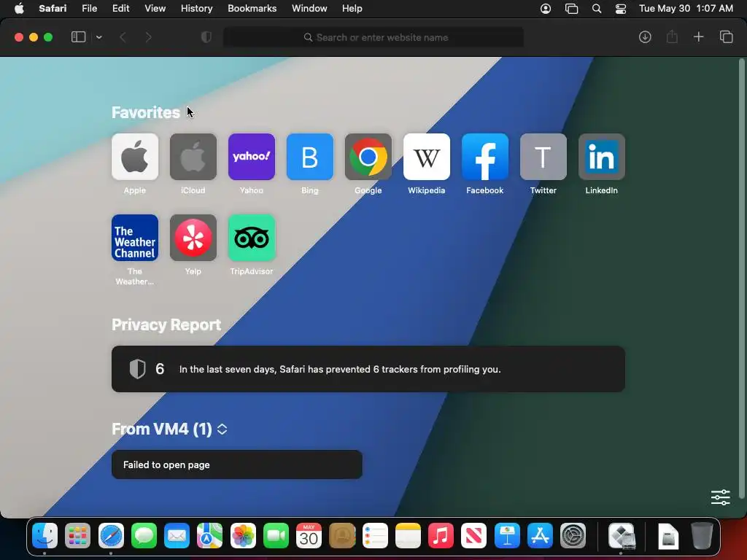Click the Privacy Report heading
This screenshot has height=560, width=747.
(x=166, y=324)
